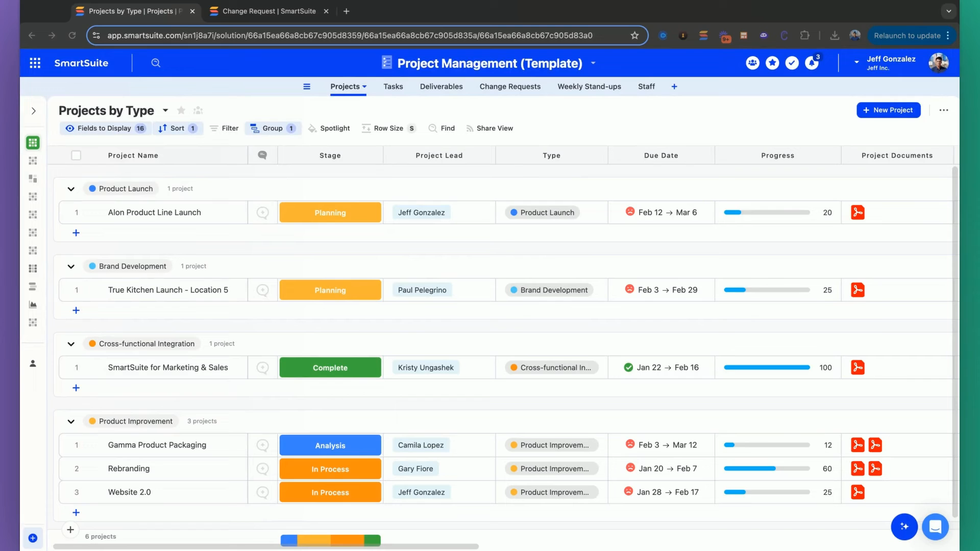Open the Projects tab menu
980x551 pixels.
pos(364,87)
